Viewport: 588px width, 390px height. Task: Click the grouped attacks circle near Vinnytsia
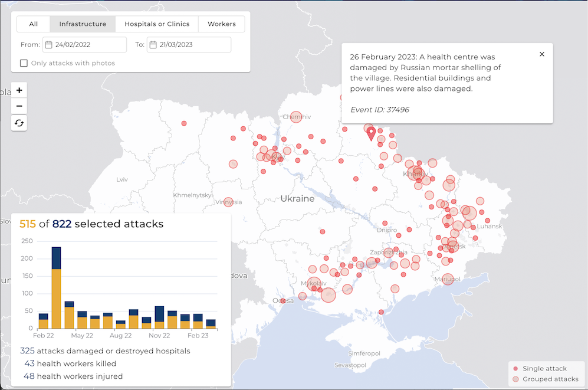[228, 202]
